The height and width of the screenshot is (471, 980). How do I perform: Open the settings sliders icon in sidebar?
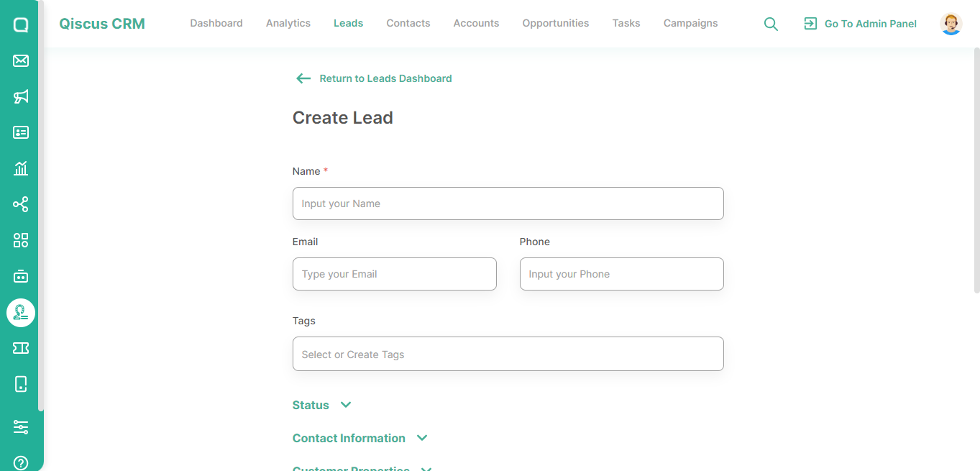(x=21, y=427)
